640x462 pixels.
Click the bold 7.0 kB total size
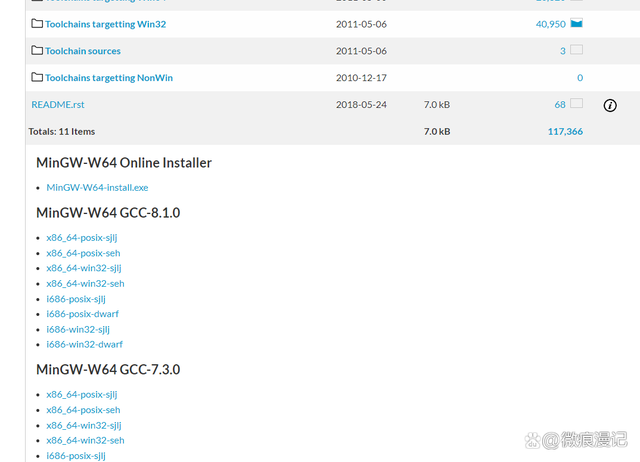pos(437,131)
